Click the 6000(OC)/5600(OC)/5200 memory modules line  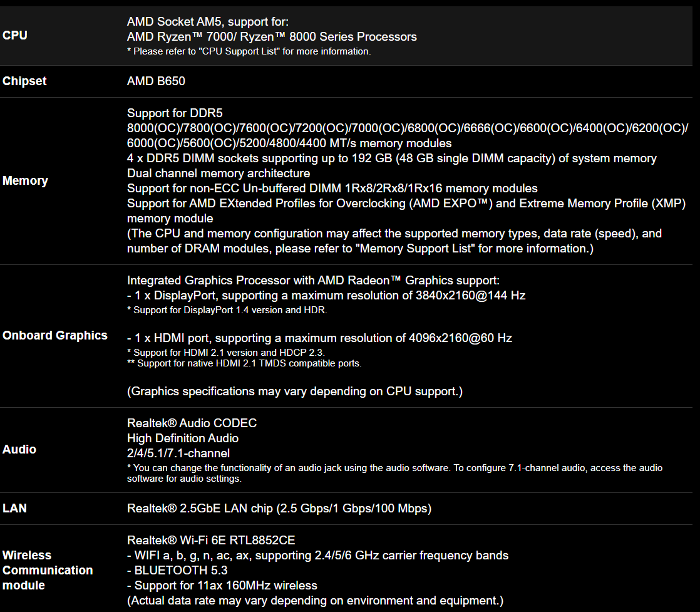[289, 143]
